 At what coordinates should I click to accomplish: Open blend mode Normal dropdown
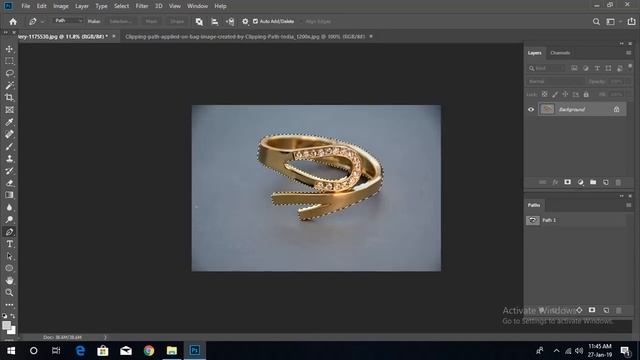(555, 81)
